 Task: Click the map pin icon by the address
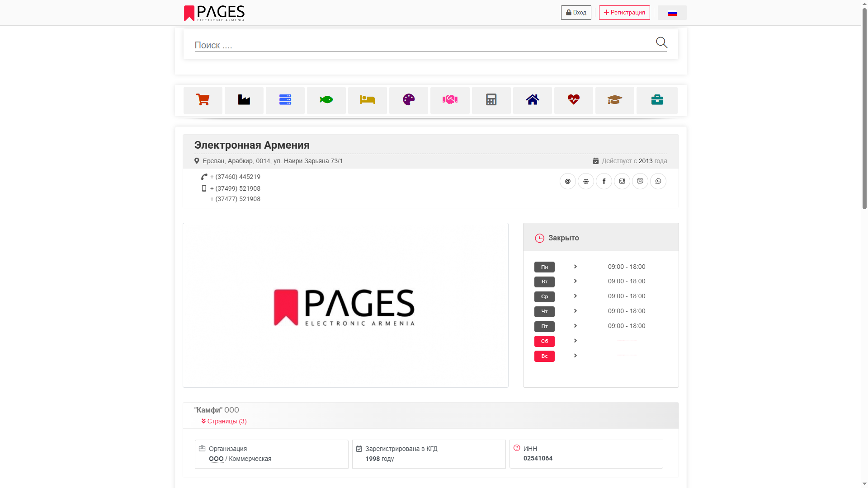(197, 161)
